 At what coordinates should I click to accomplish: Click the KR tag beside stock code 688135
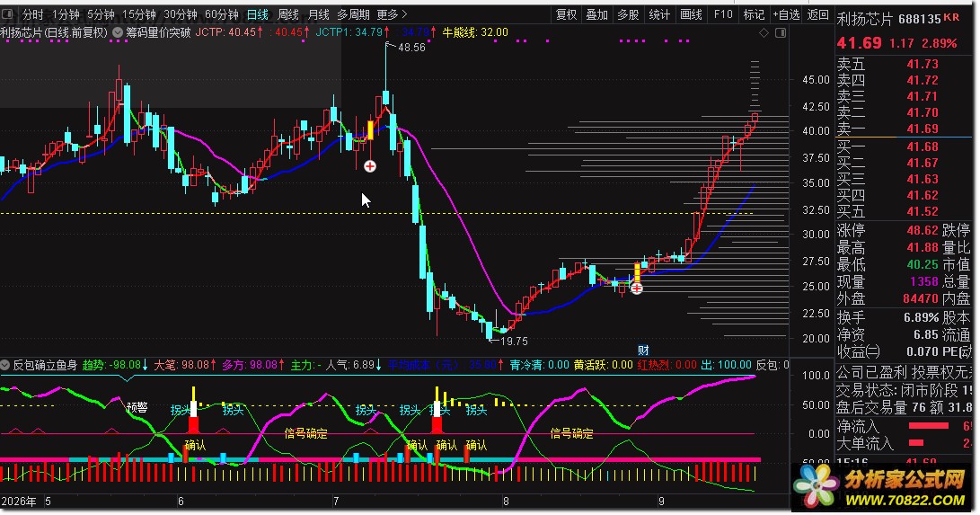pyautogui.click(x=951, y=17)
